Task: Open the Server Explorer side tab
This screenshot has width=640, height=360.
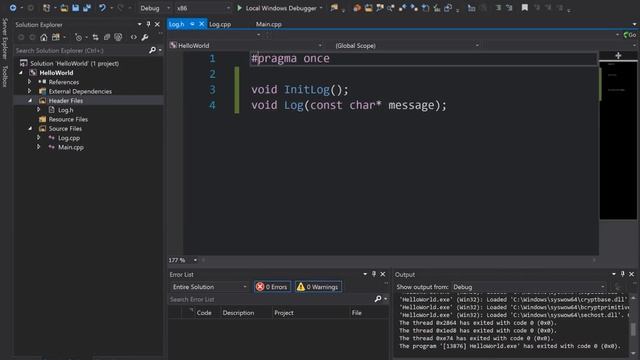Action: pyautogui.click(x=4, y=38)
